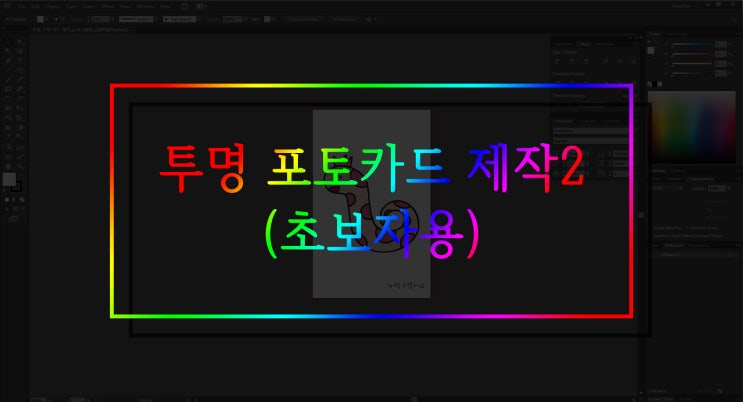Viewport: 743px width, 402px height.
Task: Select the Layer 1 row in Layers
Action: click(694, 255)
